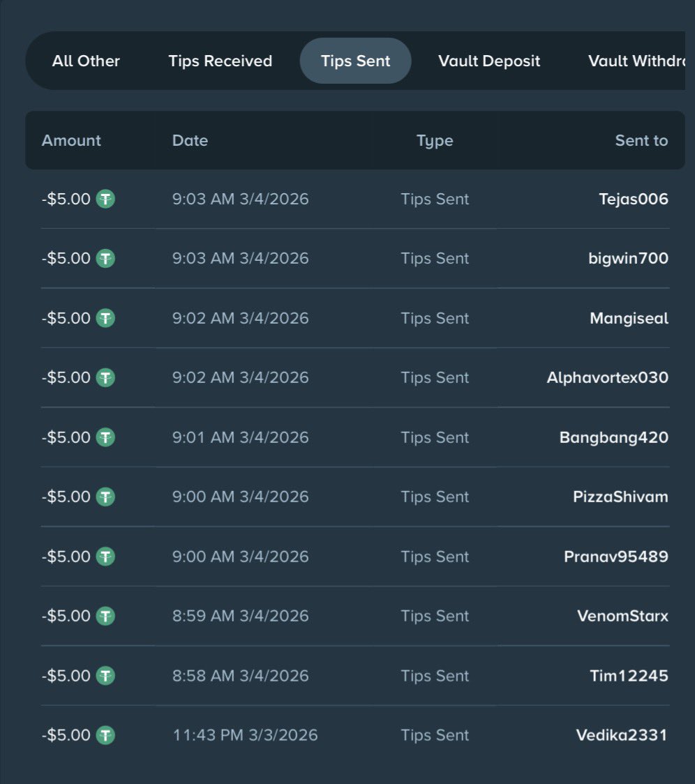Viewport: 695px width, 784px height.
Task: Open recipient Tim12245
Action: point(629,676)
